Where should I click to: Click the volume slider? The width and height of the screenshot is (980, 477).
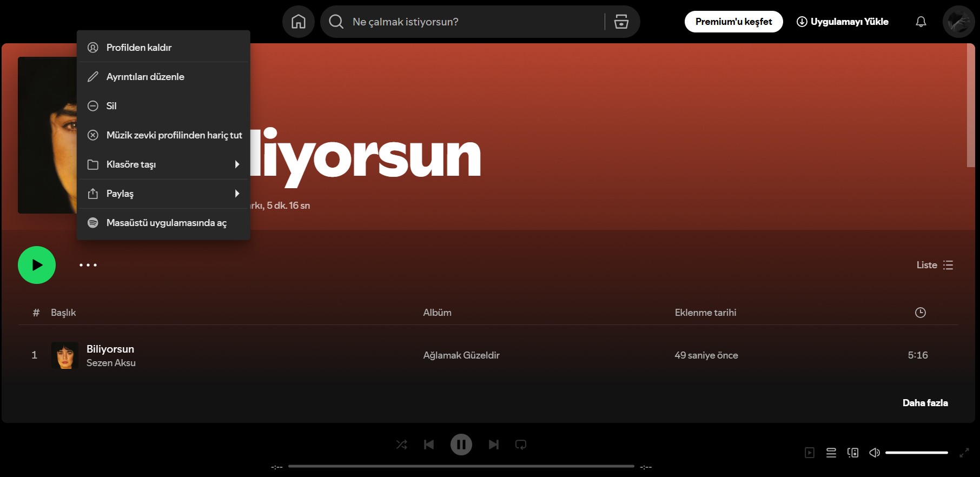tap(917, 453)
